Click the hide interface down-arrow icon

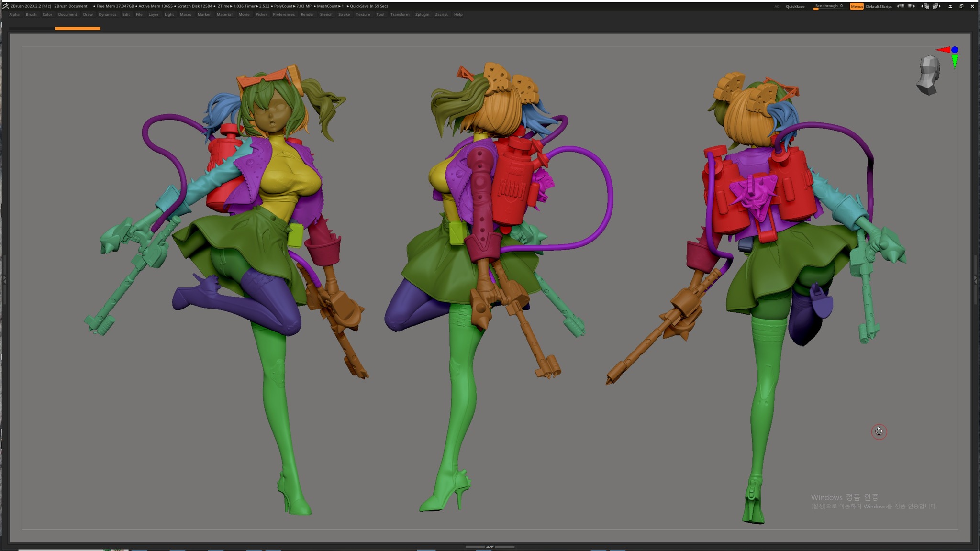pos(950,6)
